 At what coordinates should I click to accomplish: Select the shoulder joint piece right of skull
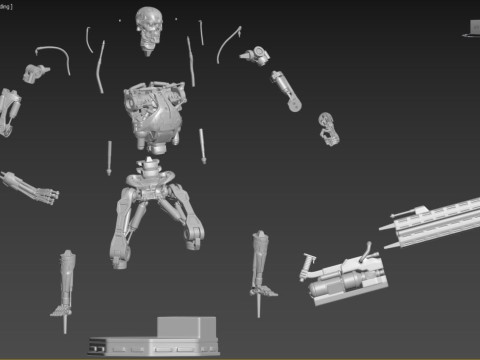(x=256, y=55)
